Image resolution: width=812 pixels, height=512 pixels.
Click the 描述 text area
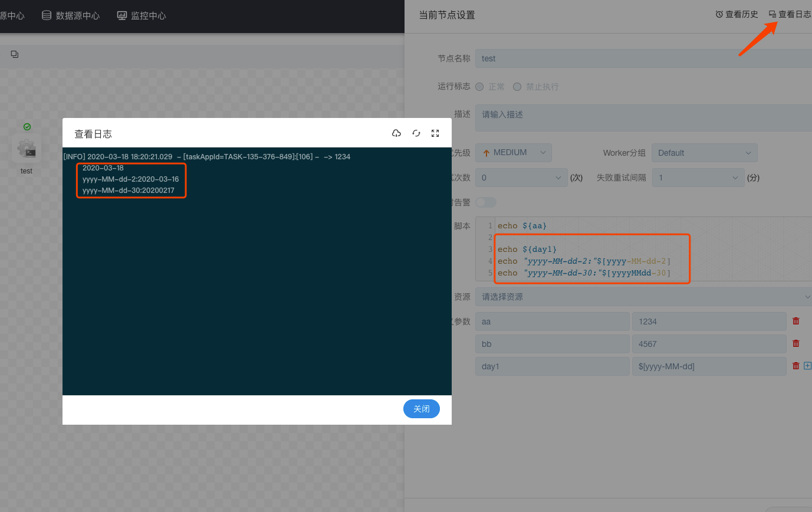643,119
